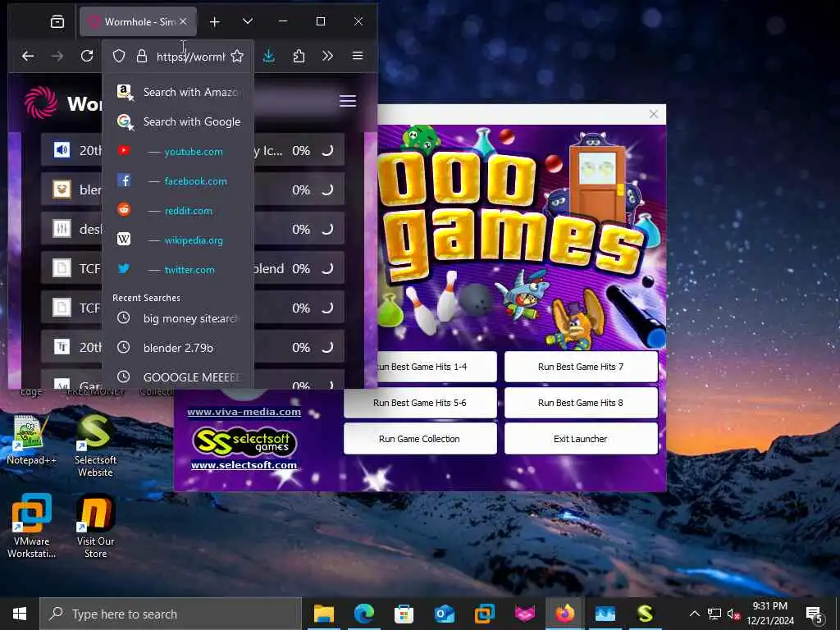The image size is (840, 630).
Task: Open VMware icon on taskbar
Action: pos(484,614)
